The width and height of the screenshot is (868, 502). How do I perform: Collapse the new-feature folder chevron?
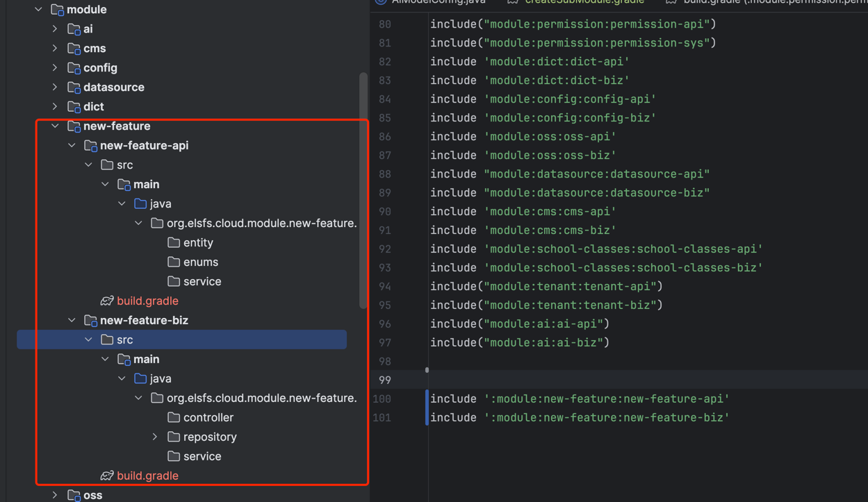55,126
